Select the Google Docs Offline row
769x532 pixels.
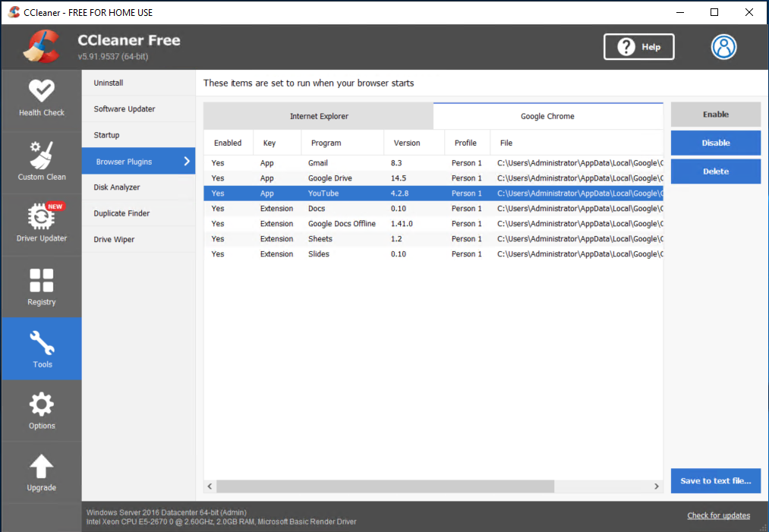click(x=433, y=224)
